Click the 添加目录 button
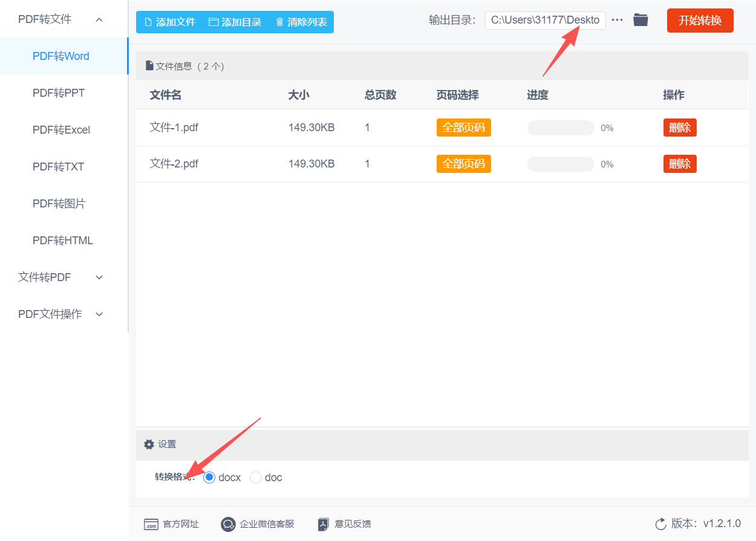 [235, 22]
